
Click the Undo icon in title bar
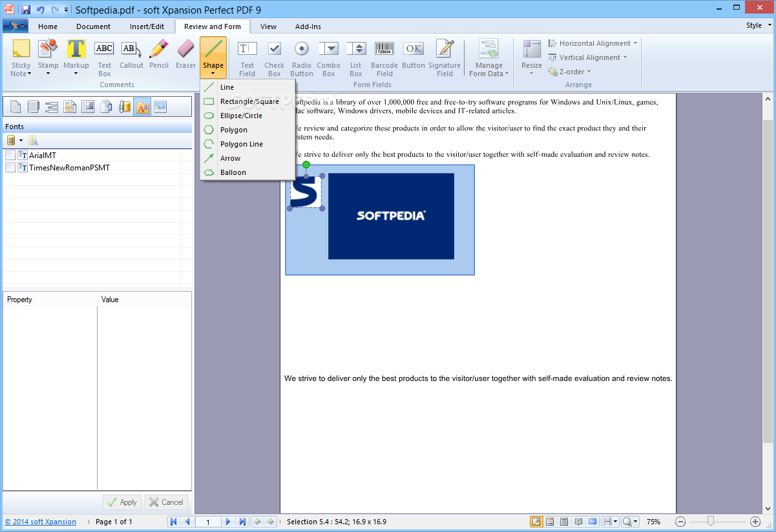(x=40, y=9)
